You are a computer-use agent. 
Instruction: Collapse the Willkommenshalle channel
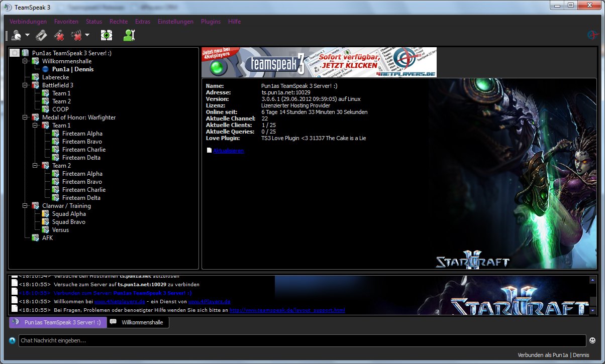click(x=25, y=61)
